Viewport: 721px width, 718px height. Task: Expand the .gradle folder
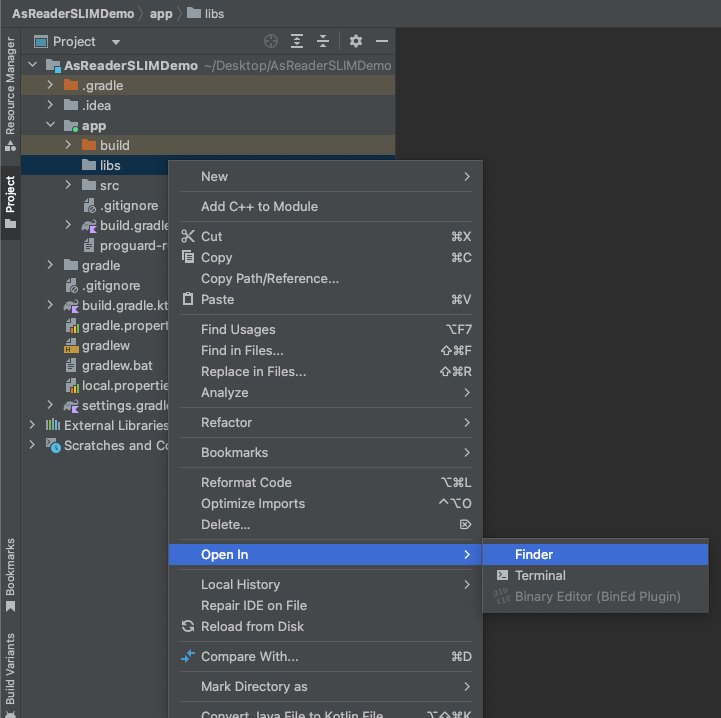pos(50,85)
